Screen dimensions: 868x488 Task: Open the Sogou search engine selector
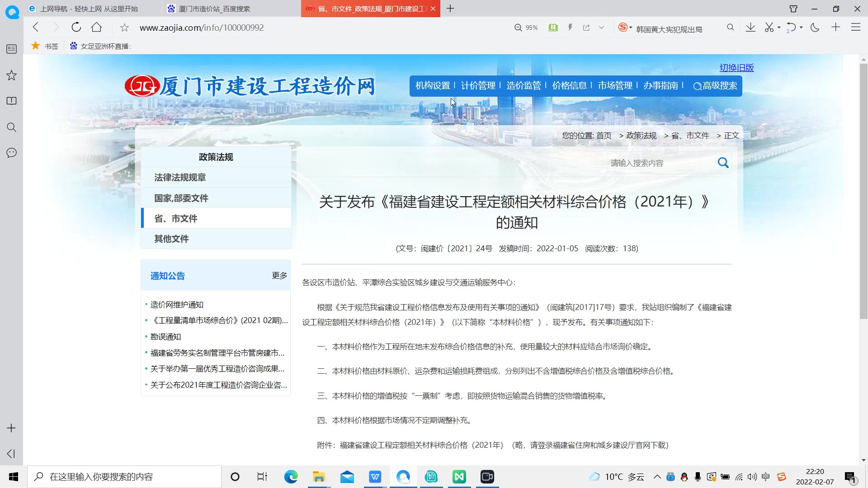coord(625,28)
